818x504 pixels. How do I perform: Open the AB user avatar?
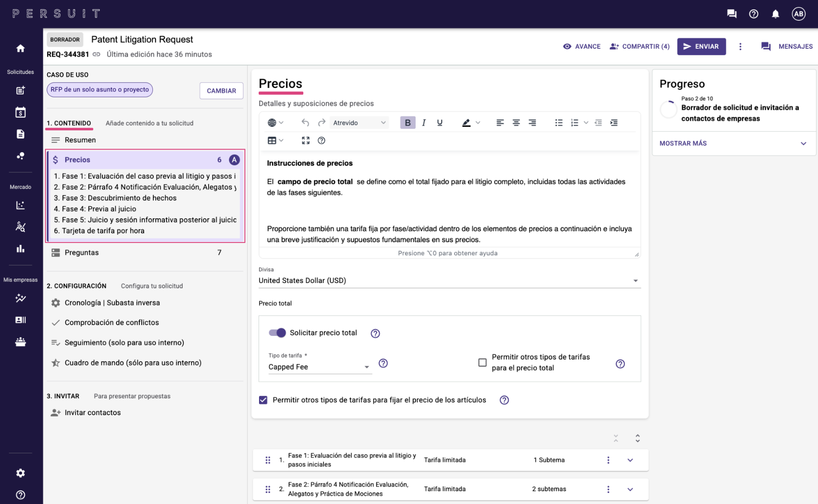[x=799, y=14]
